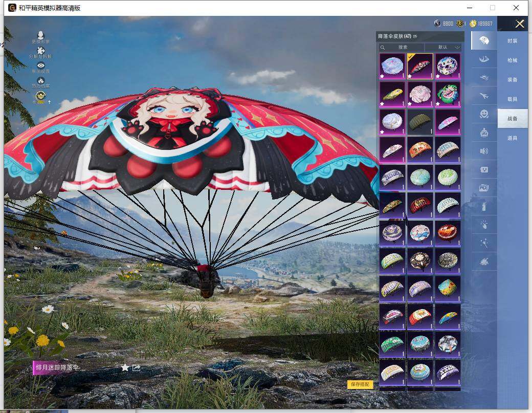
Task: Open the magic wand effects sidebar icon
Action: click(484, 243)
